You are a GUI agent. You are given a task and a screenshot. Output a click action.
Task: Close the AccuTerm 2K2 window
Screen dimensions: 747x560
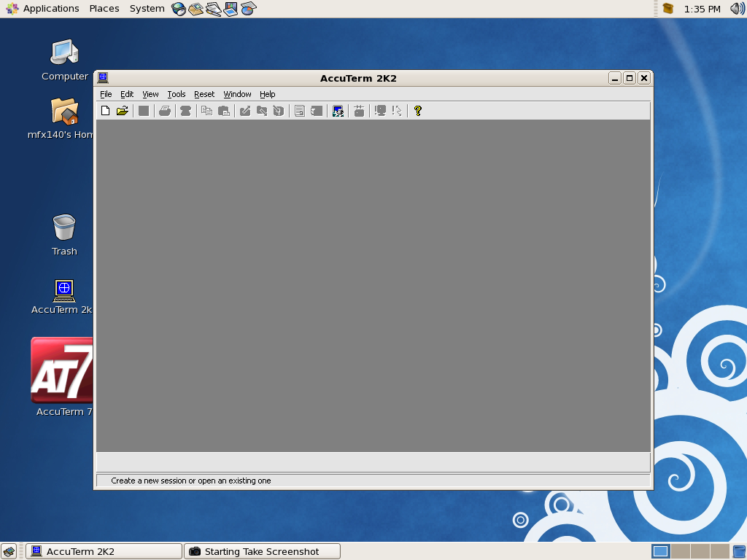pos(644,78)
